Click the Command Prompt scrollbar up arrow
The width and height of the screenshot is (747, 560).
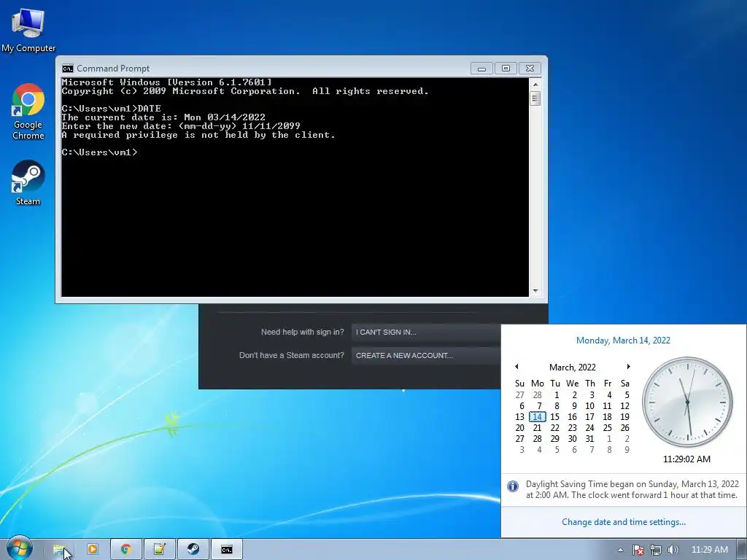click(x=535, y=85)
